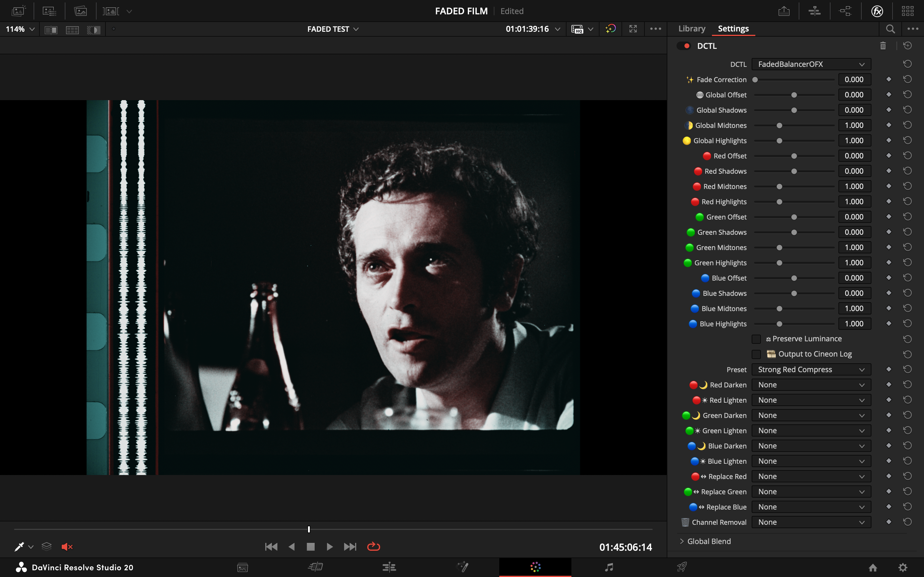
Task: Open the Fairlight music note page
Action: click(x=609, y=567)
